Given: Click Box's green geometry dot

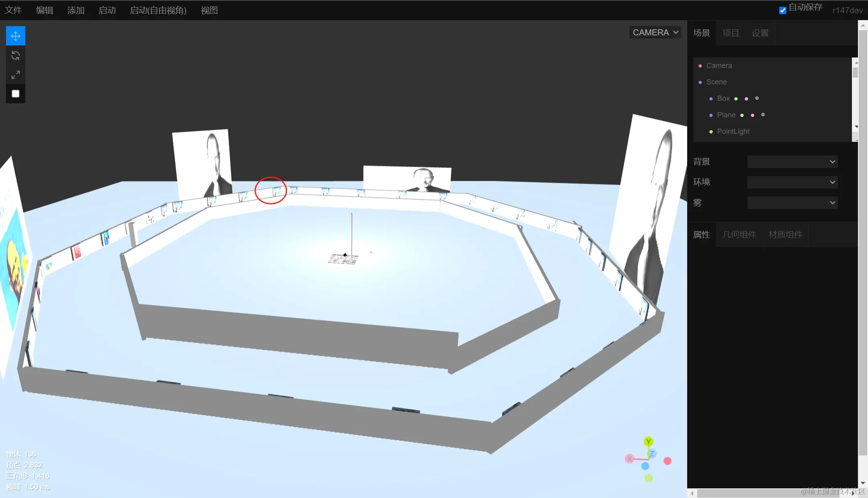Looking at the screenshot, I should point(736,99).
